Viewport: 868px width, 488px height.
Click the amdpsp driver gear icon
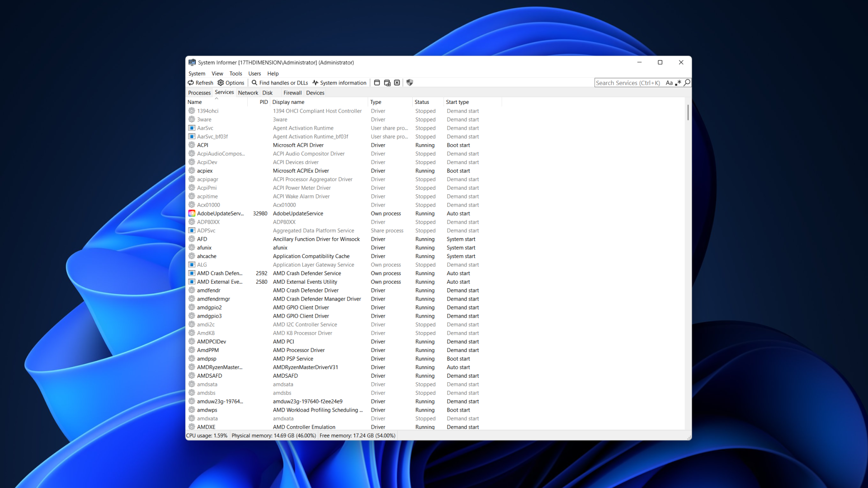tap(192, 359)
